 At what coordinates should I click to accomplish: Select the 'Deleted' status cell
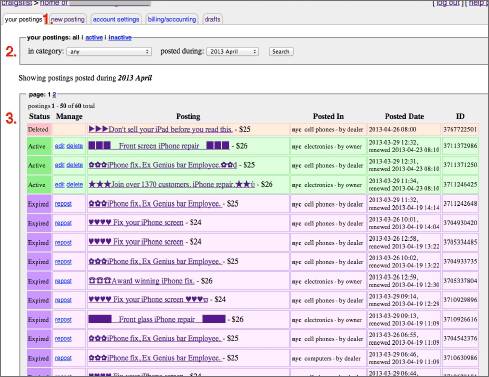tap(39, 129)
